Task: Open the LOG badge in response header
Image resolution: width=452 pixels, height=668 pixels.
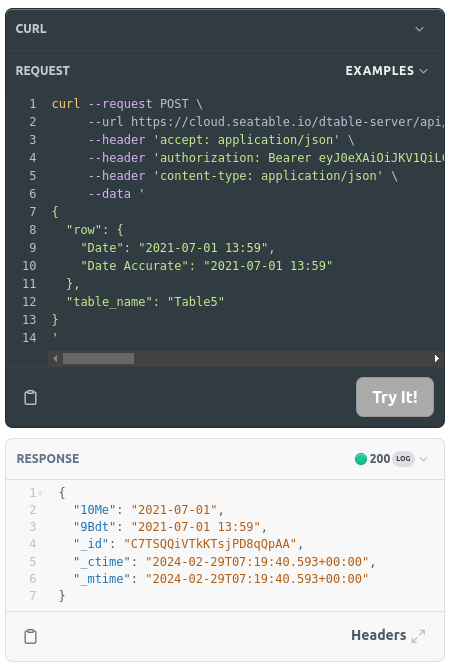Action: coord(403,459)
